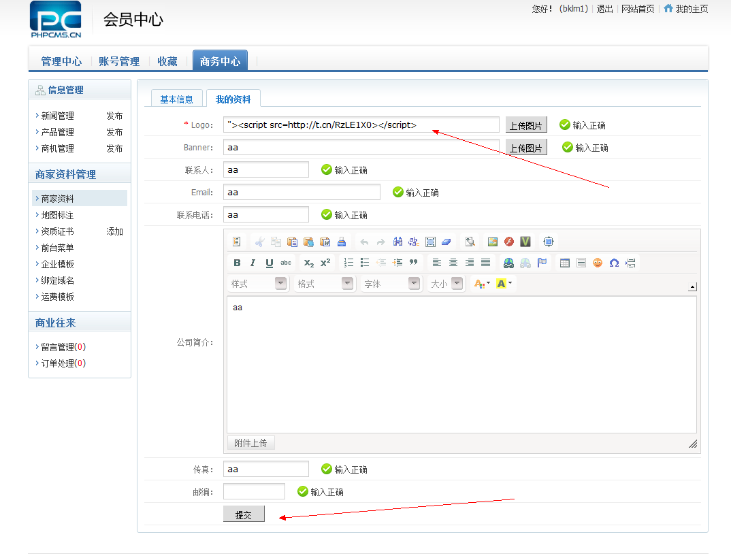731x560 pixels.
Task: Click the 附件上传 button
Action: pos(251,443)
